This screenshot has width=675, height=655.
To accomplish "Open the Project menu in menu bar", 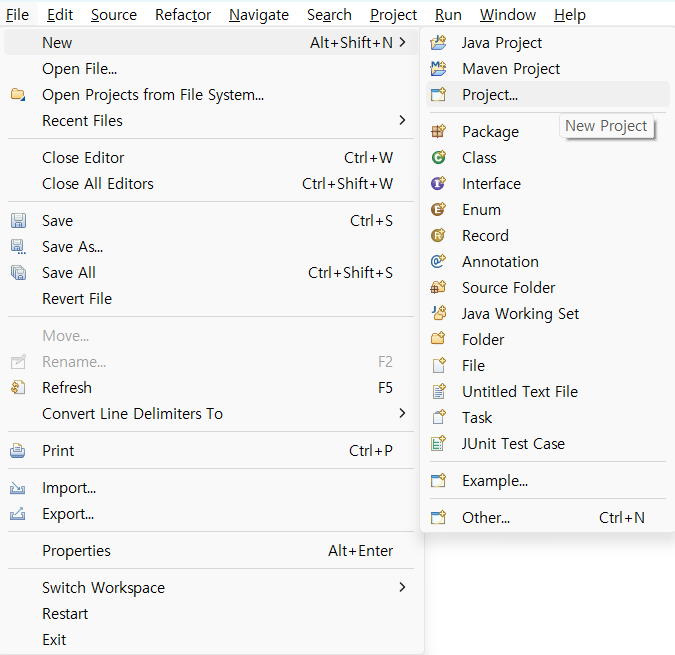I will 393,15.
